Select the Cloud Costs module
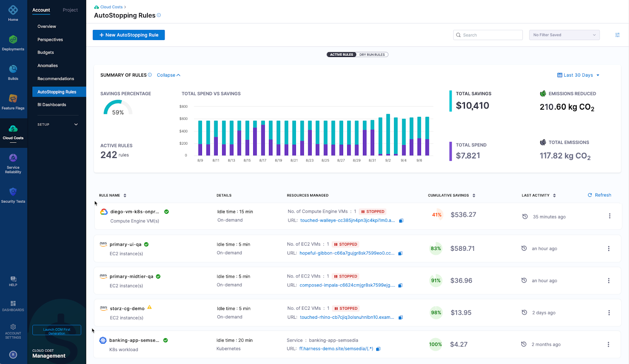The image size is (629, 364). click(13, 132)
